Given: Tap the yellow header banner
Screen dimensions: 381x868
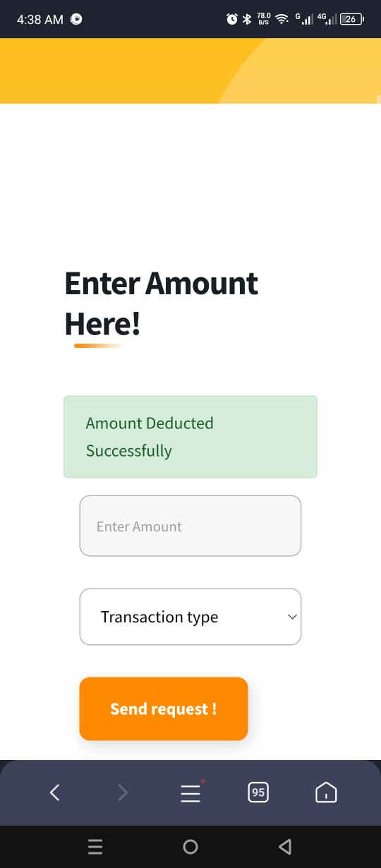Looking at the screenshot, I should pos(190,71).
